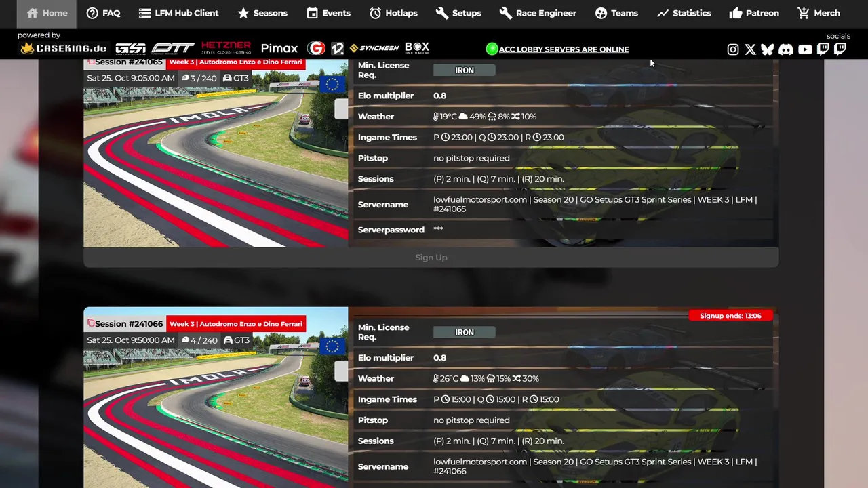Click the 3 / 240 drivers count

tap(199, 78)
